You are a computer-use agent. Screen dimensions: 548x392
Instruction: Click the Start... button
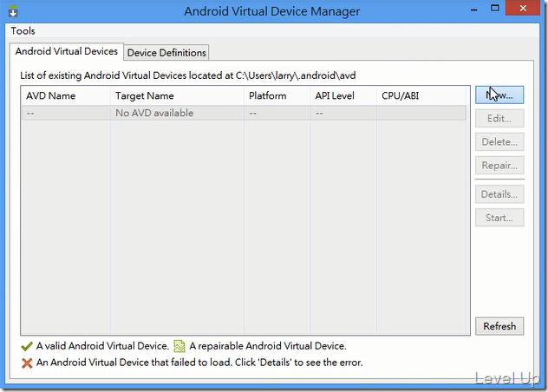(499, 218)
